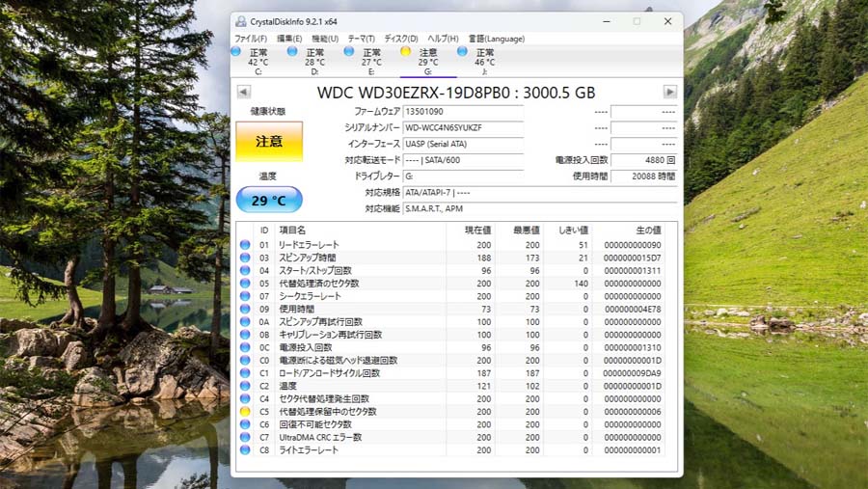This screenshot has width=868, height=489.
Task: Open the 編集(E) menu
Action: pos(289,39)
